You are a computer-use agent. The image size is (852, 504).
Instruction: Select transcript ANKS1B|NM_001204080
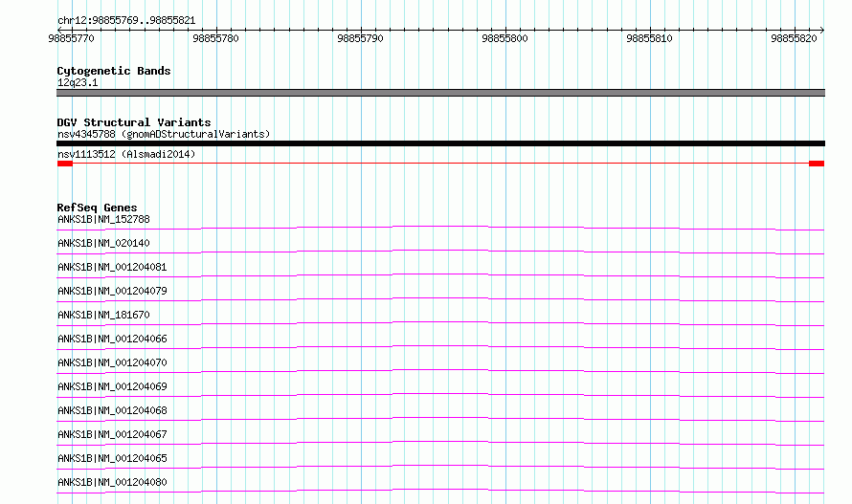click(x=112, y=482)
